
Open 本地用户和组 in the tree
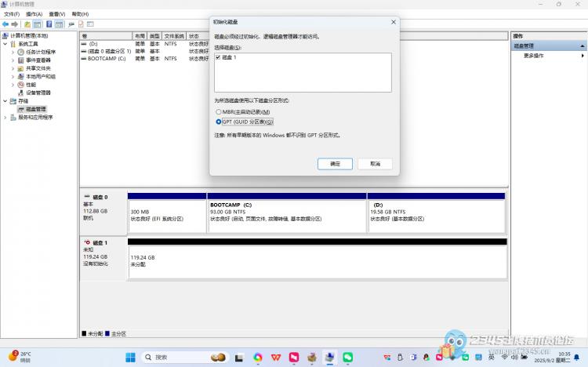pos(41,77)
